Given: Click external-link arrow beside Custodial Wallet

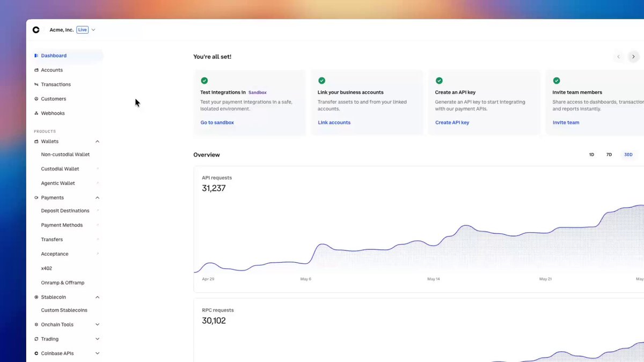Looking at the screenshot, I should (x=98, y=169).
